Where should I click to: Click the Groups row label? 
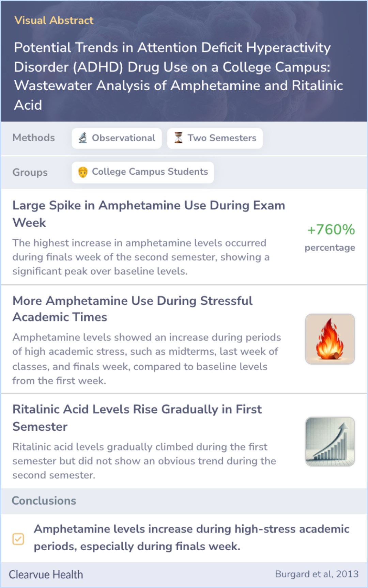30,172
